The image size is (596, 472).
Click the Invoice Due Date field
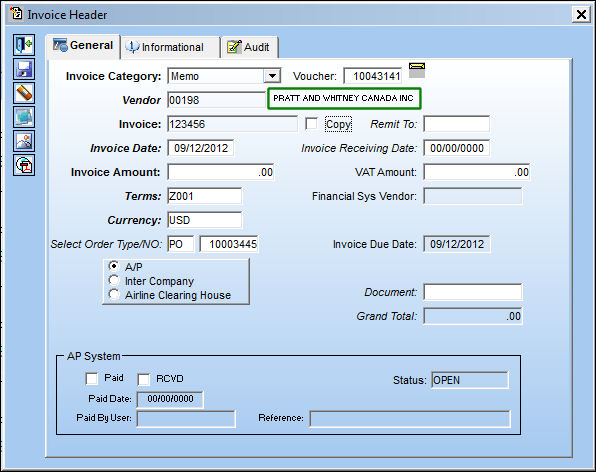click(x=457, y=244)
